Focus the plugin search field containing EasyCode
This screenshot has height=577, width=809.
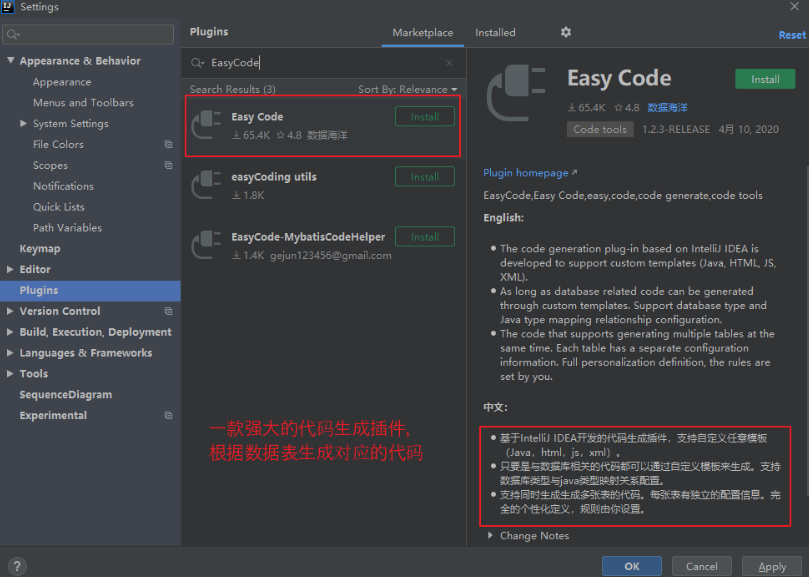[x=323, y=63]
